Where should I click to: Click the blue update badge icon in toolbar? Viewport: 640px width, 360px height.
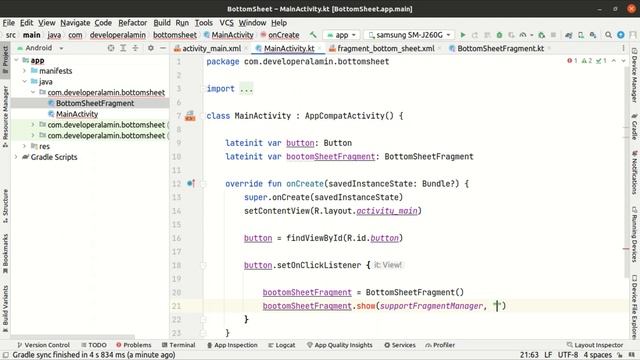point(620,35)
